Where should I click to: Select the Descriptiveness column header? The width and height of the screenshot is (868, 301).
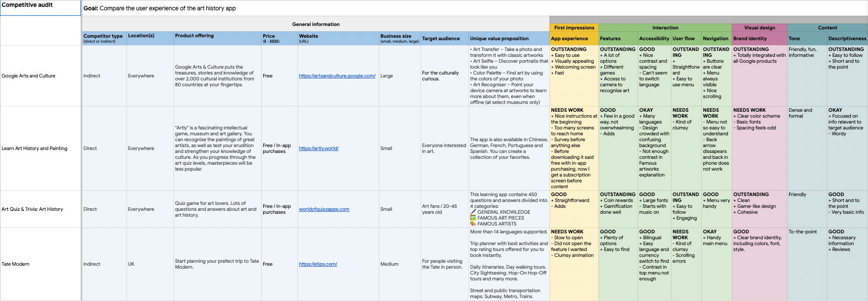click(847, 39)
